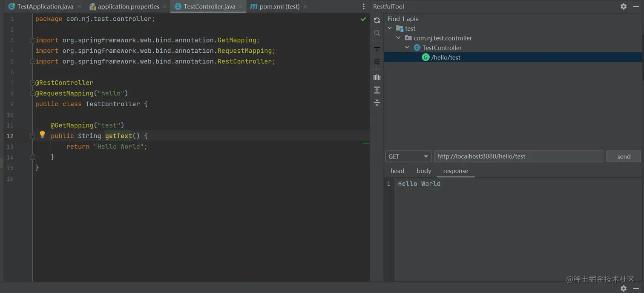Click the GET method icon beside /hello/test
Viewport: 644px width, 293px height.
[x=425, y=57]
